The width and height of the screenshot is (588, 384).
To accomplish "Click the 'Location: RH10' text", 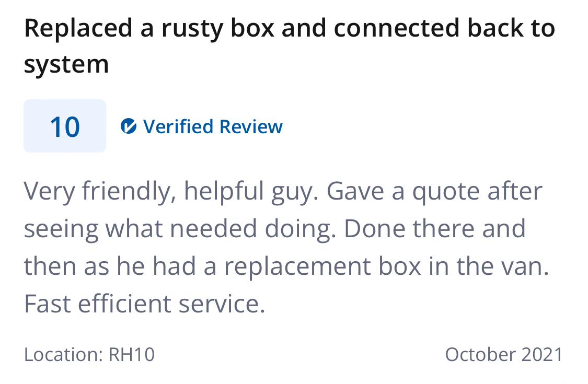I will [89, 354].
